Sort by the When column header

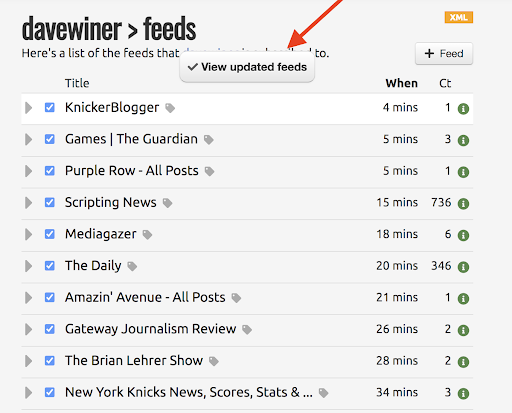[402, 83]
